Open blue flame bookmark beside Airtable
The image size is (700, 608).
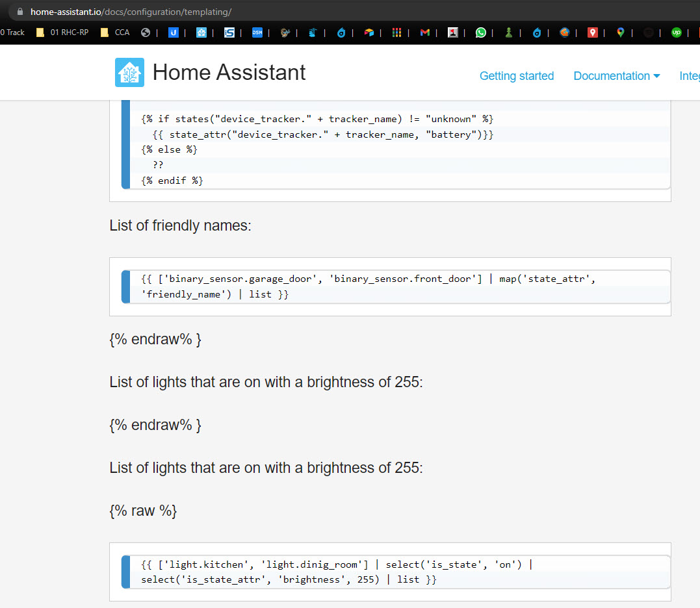[x=341, y=32]
